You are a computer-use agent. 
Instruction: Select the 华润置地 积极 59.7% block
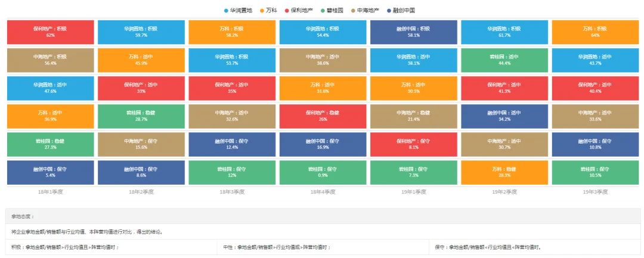(x=141, y=32)
